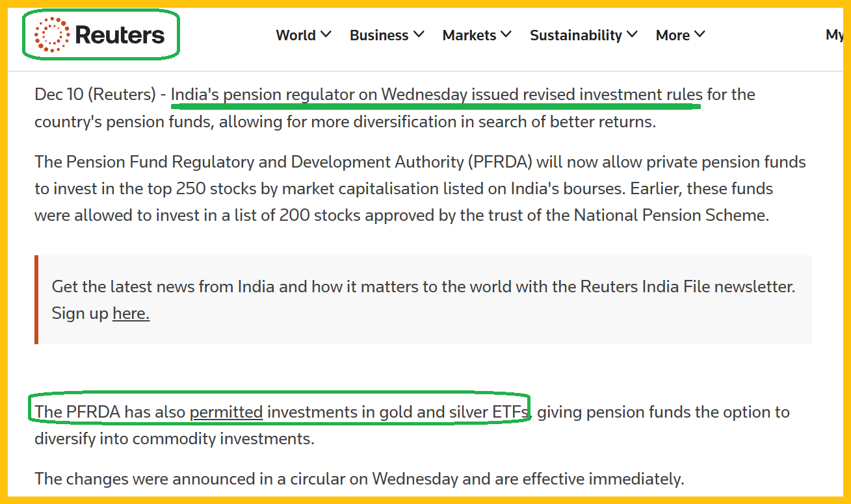Click the Reuters dotted-circle logo icon

pos(51,34)
